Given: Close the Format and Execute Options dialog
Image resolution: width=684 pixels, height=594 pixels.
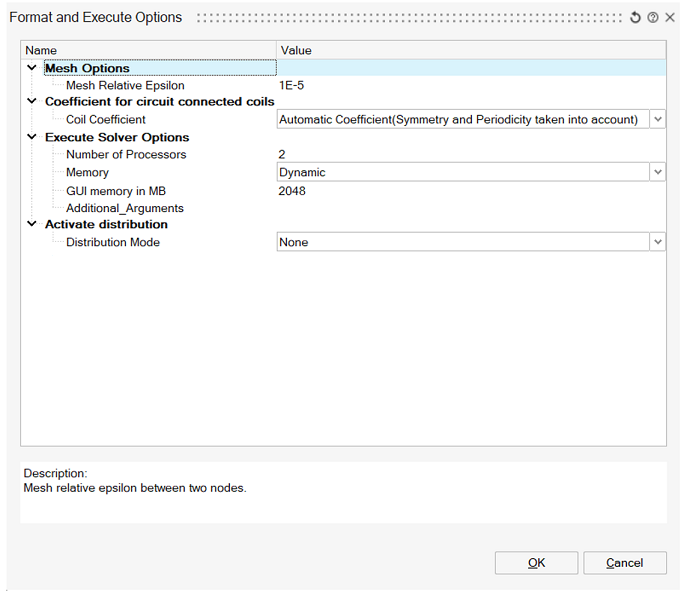Looking at the screenshot, I should pyautogui.click(x=668, y=18).
